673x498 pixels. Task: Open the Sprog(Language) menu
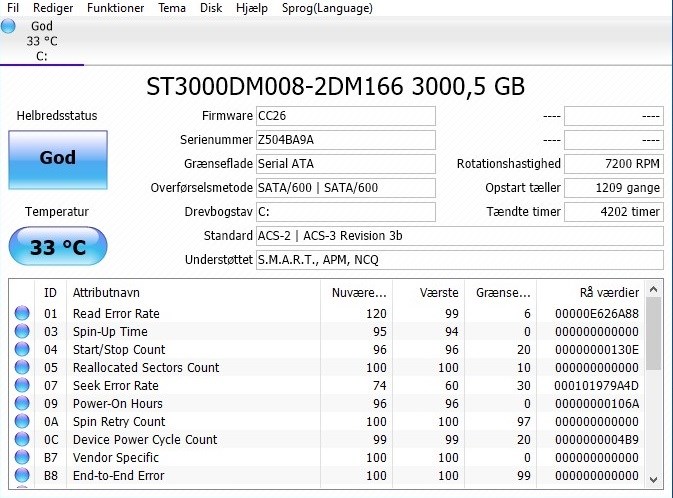(327, 8)
